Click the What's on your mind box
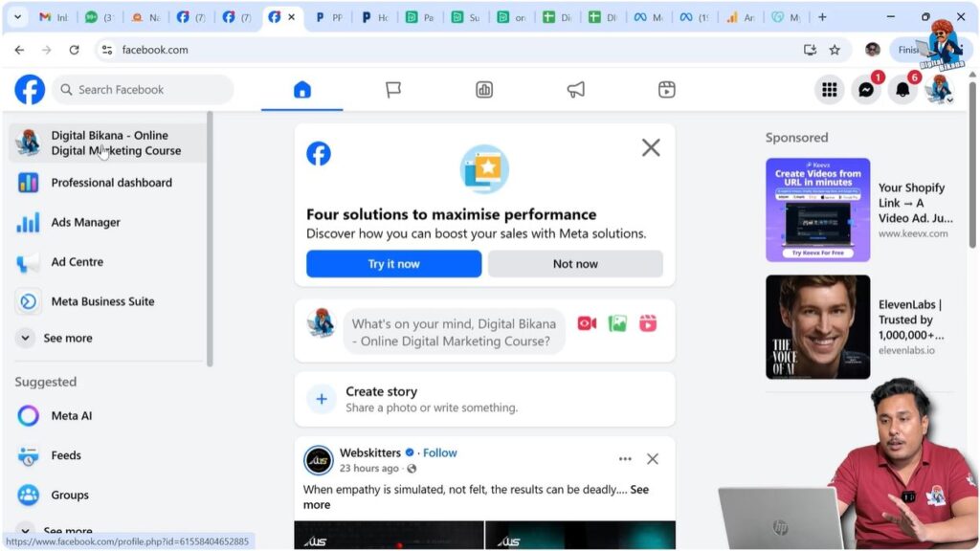The width and height of the screenshot is (980, 551). (x=454, y=332)
